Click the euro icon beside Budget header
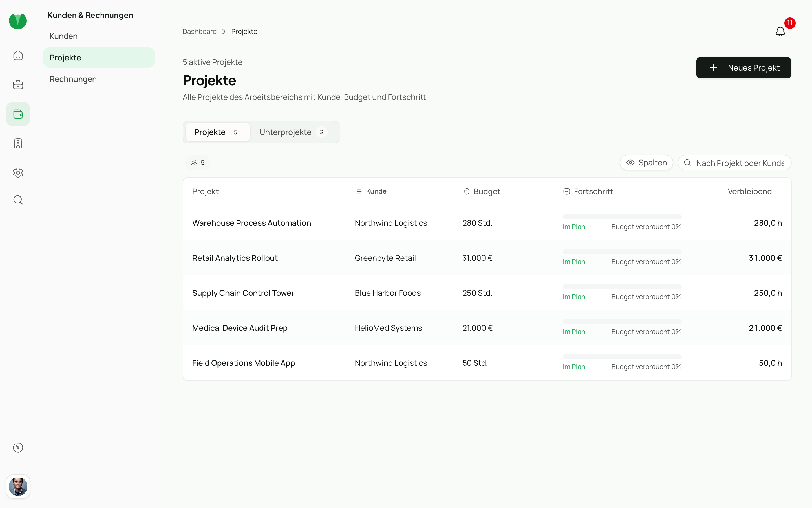 (466, 192)
